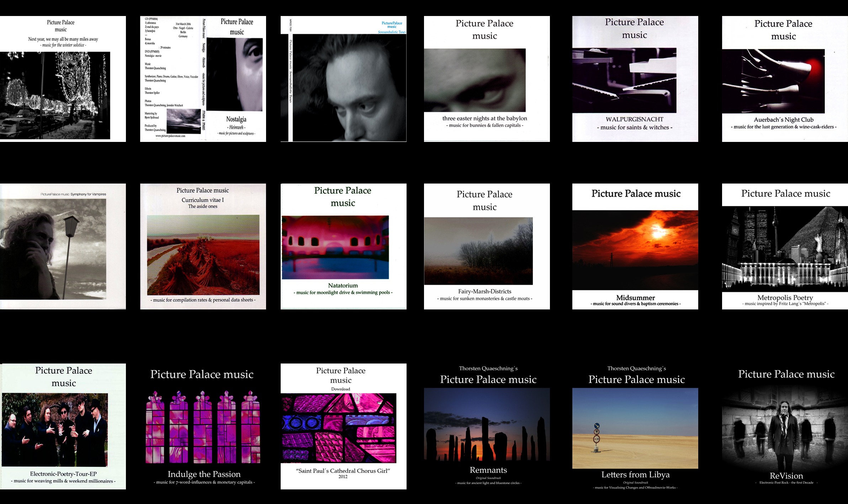Image resolution: width=848 pixels, height=504 pixels.
Task: Click the Electronic-Poetry-Tour-EP band photo cover
Action: (63, 426)
